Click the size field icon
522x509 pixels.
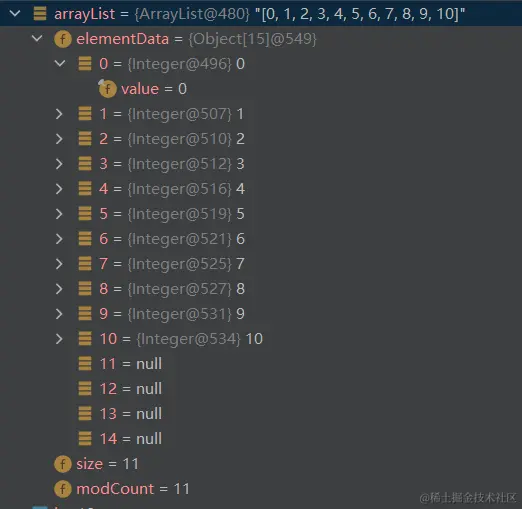click(63, 464)
